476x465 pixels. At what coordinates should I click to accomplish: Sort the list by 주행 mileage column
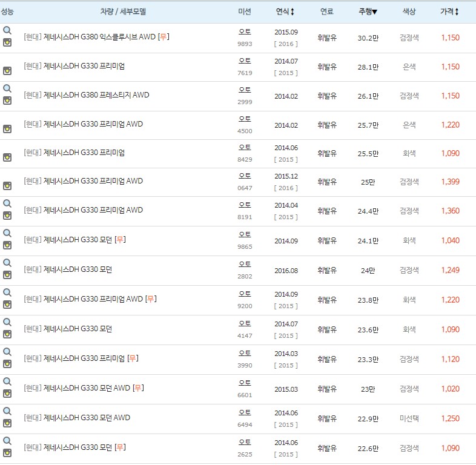[x=368, y=12]
